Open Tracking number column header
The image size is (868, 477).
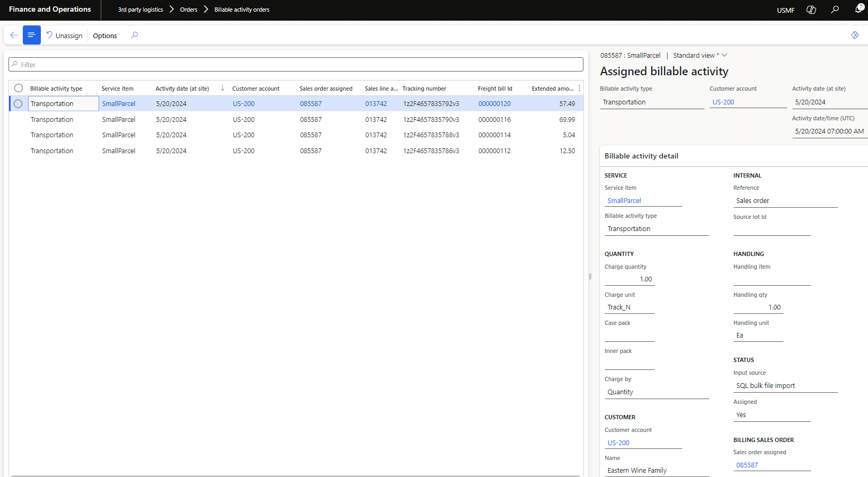point(424,89)
